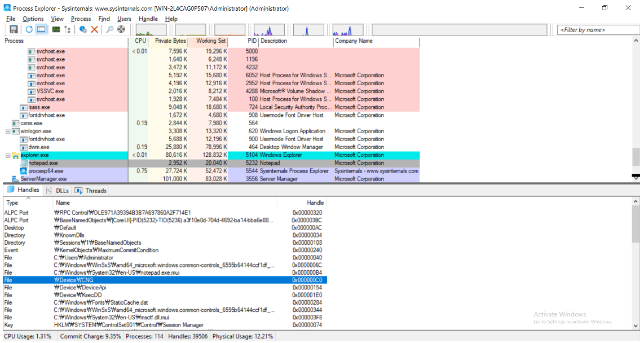Sort by the Working Set column header
The image size is (644, 343).
(208, 41)
